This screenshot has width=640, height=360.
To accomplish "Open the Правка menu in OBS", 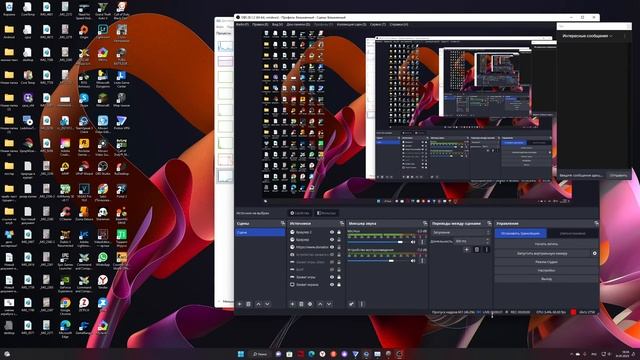I will 260,24.
